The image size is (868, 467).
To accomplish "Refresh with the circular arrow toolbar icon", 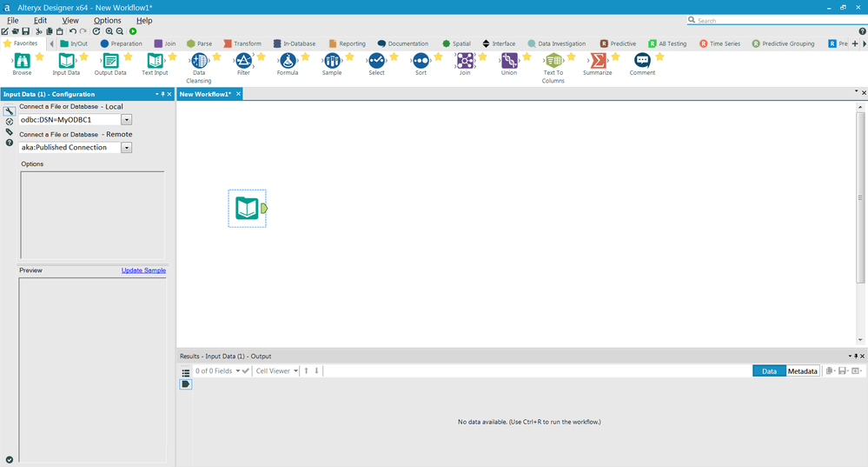I will pos(96,31).
